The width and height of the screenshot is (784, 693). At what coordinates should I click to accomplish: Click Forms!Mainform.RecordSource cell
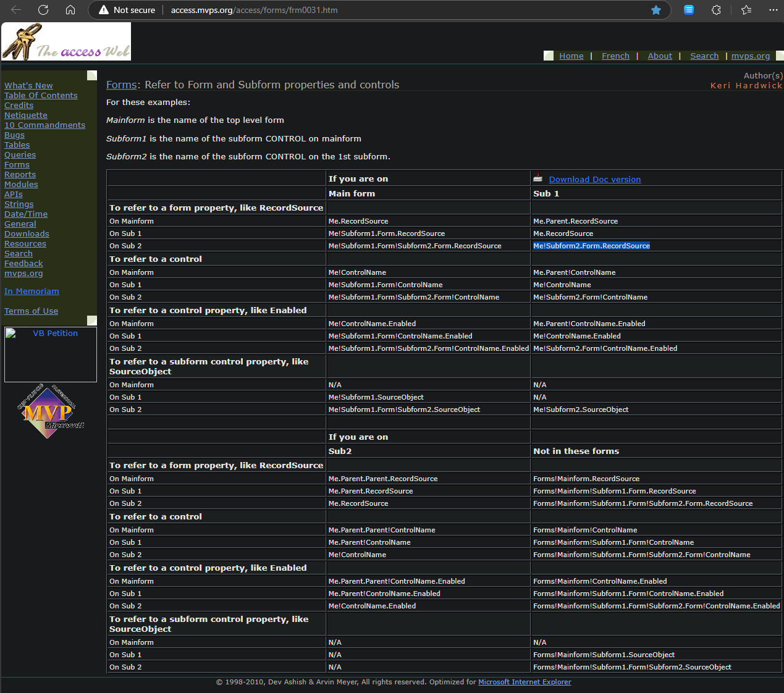coord(586,479)
